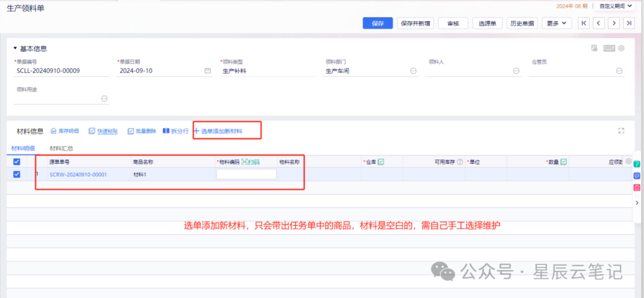Open 库存明细

(x=64, y=131)
